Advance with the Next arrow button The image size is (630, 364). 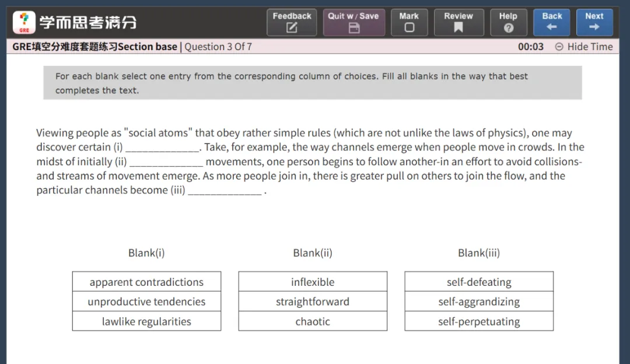pyautogui.click(x=594, y=22)
